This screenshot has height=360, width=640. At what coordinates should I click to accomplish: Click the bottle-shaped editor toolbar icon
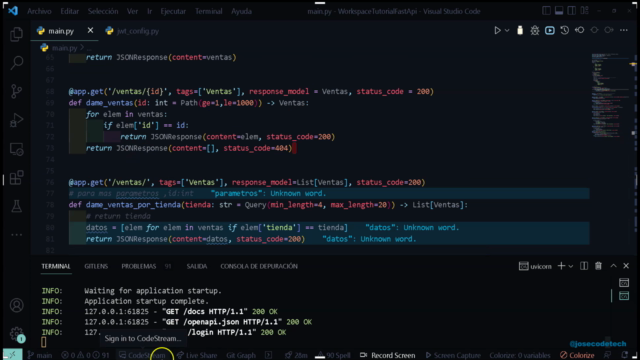[520, 30]
